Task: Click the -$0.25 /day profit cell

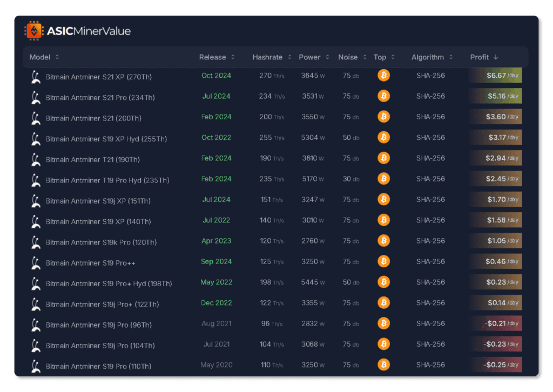Action: coord(496,364)
